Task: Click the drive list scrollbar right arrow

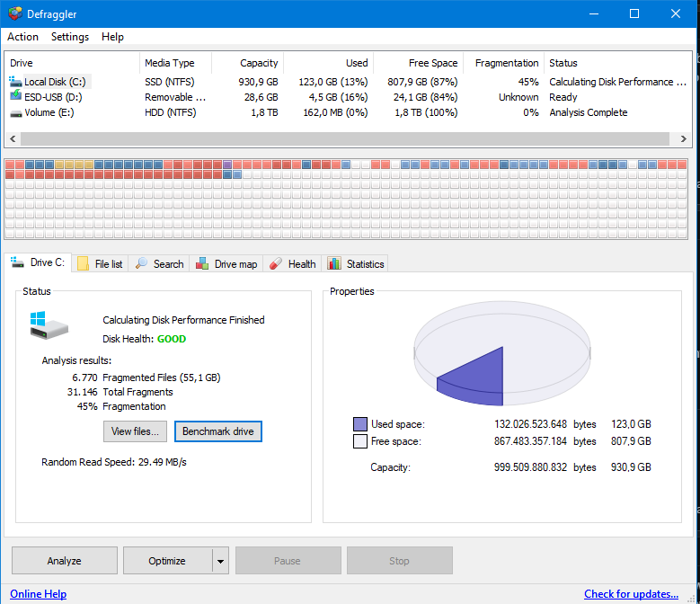Action: pos(684,138)
